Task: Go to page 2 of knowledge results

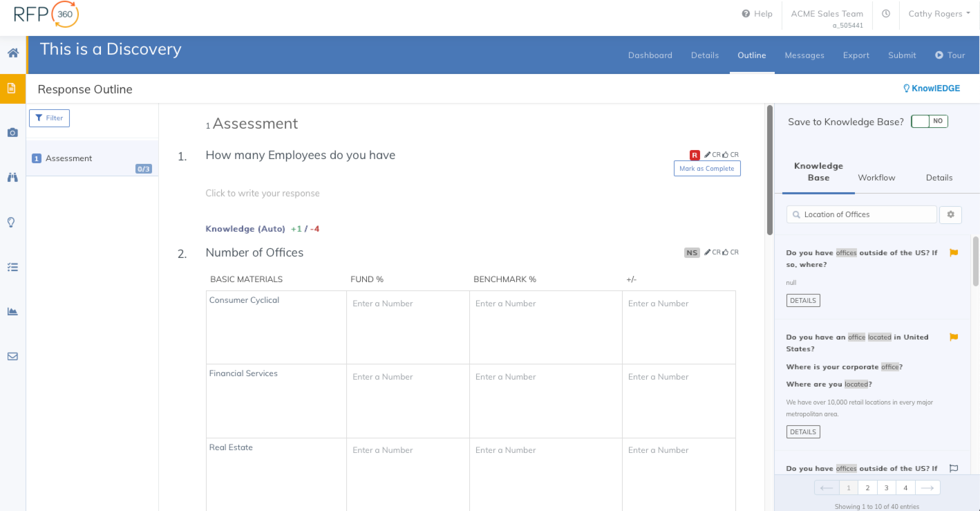Action: click(x=867, y=488)
